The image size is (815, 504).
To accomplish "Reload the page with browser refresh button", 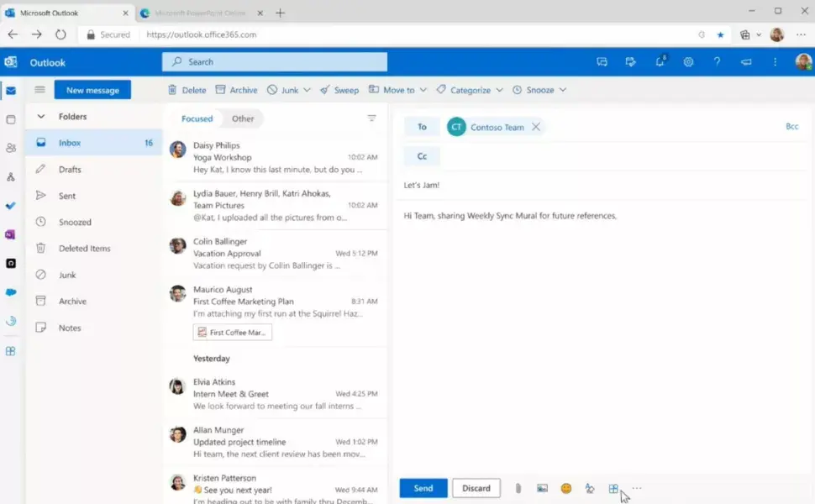I will click(60, 34).
